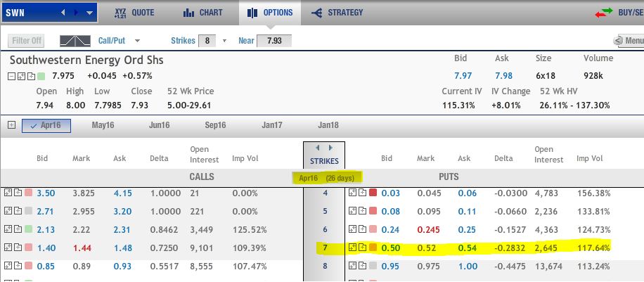644x282 pixels.
Task: Enable the Jan17 expiration
Action: tap(271, 125)
